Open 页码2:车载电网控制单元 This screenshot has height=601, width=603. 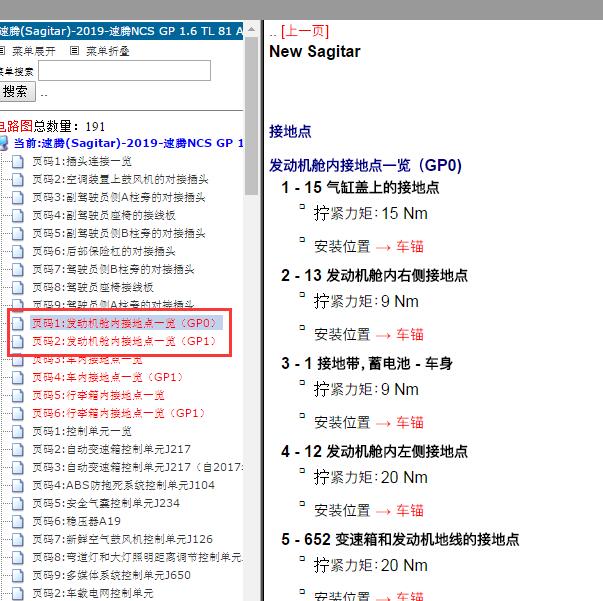coord(93,593)
